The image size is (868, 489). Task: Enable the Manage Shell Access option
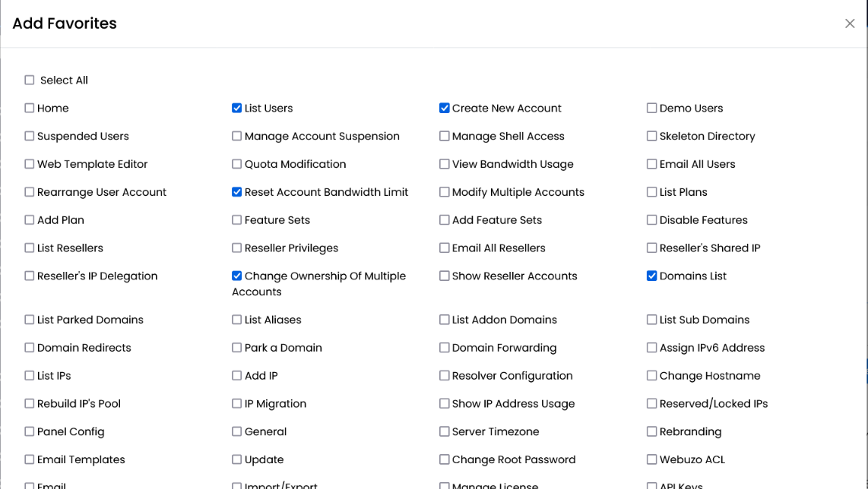[x=444, y=136]
